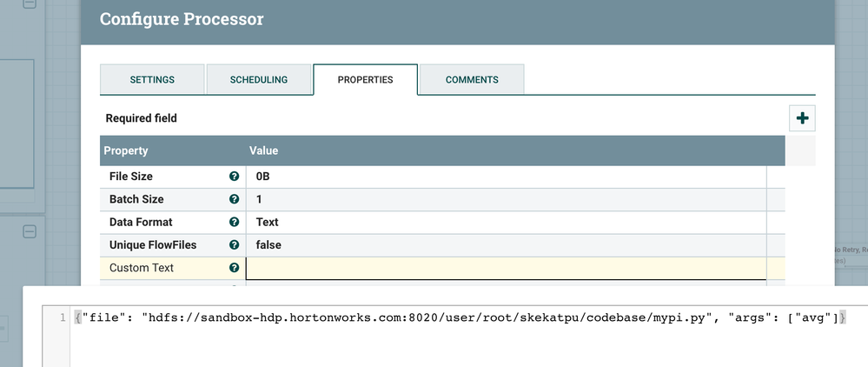Collapse the lower minus box on left canvas
The width and height of the screenshot is (868, 367).
(30, 232)
